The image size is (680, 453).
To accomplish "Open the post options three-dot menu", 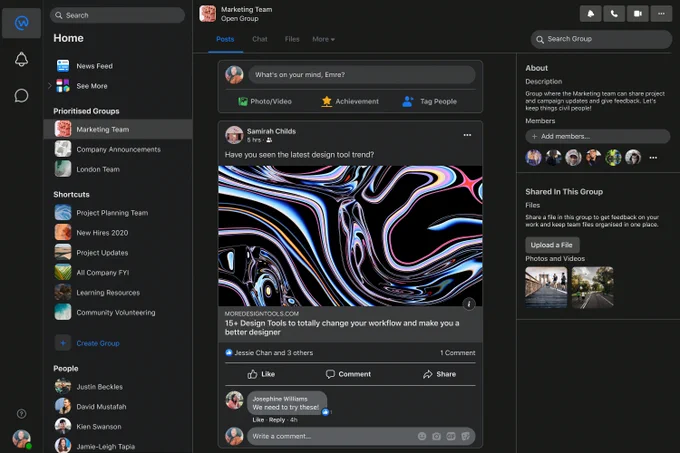I will click(467, 135).
